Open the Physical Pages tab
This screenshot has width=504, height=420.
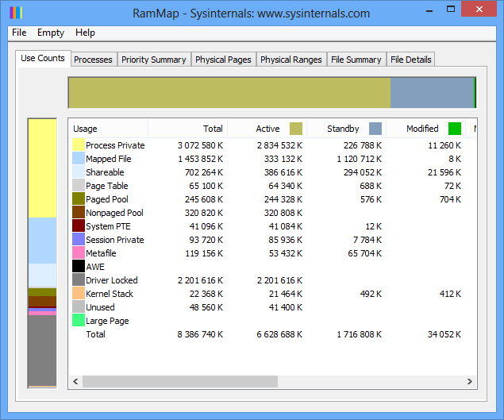point(223,60)
